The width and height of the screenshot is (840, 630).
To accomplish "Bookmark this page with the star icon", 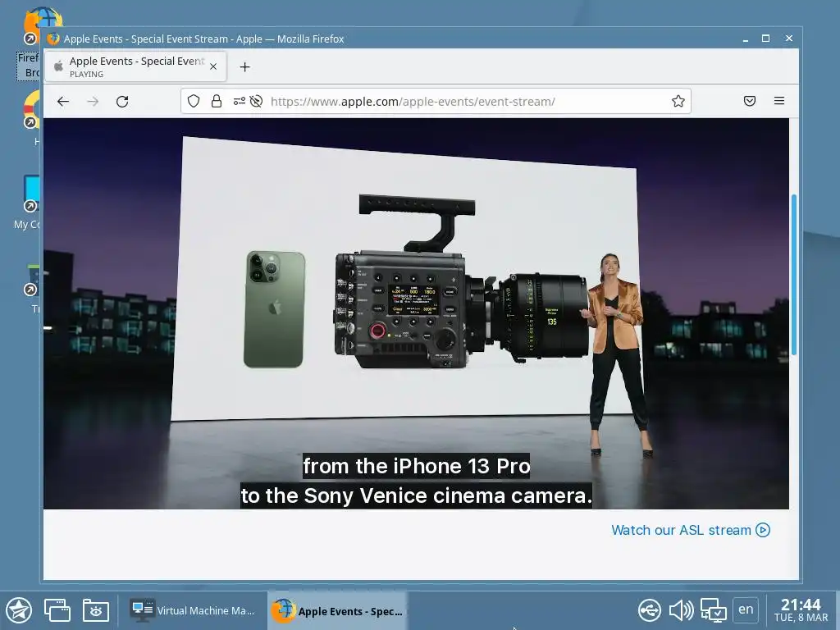I will click(x=678, y=101).
